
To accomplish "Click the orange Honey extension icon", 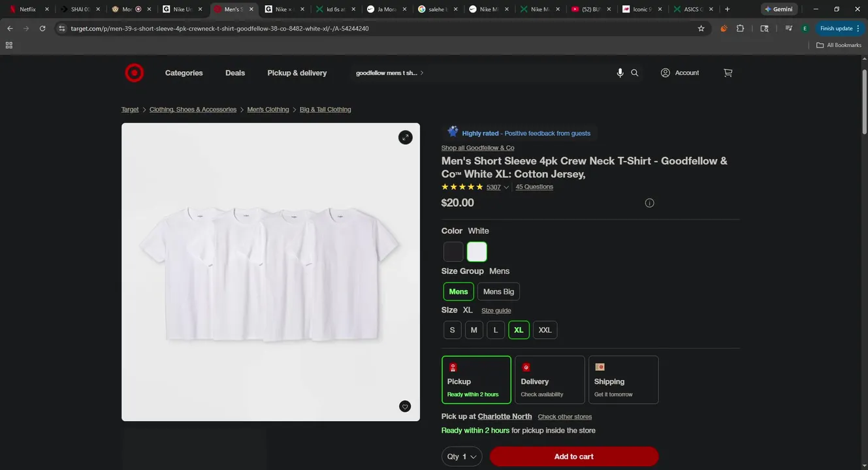I will [724, 29].
